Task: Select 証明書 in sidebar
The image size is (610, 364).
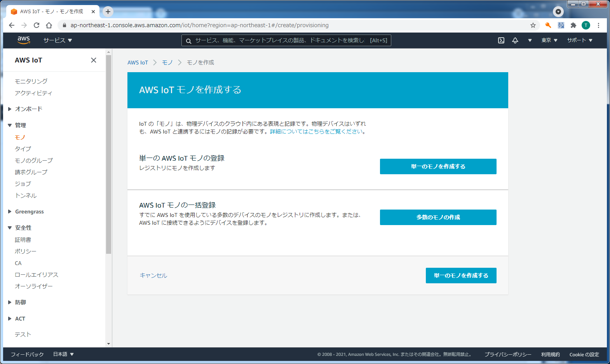Action: pos(23,240)
